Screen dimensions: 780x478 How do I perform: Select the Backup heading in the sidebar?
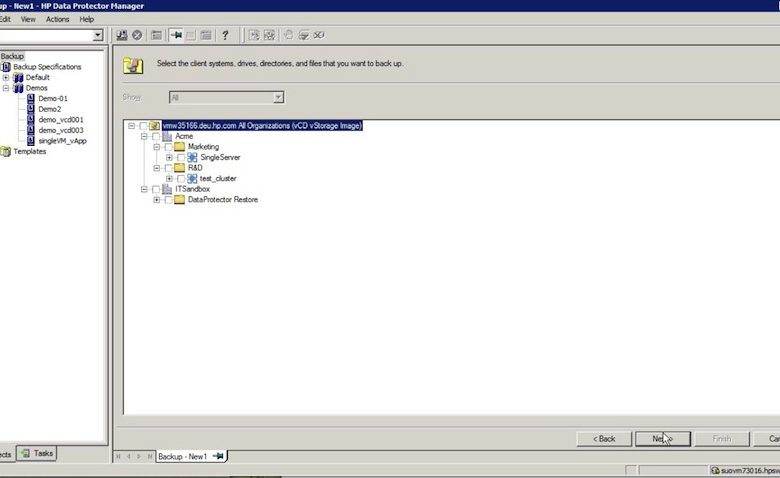click(x=12, y=56)
